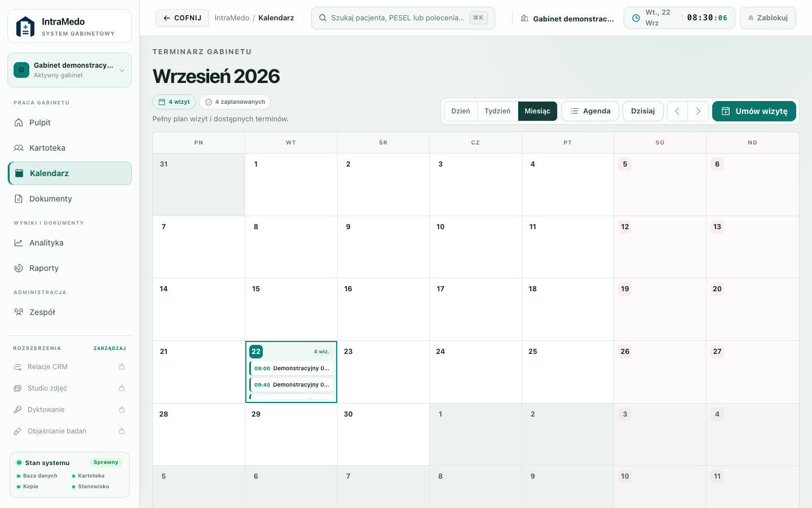The height and width of the screenshot is (508, 812).
Task: Click the Zarządzaj extensions link
Action: tap(110, 348)
